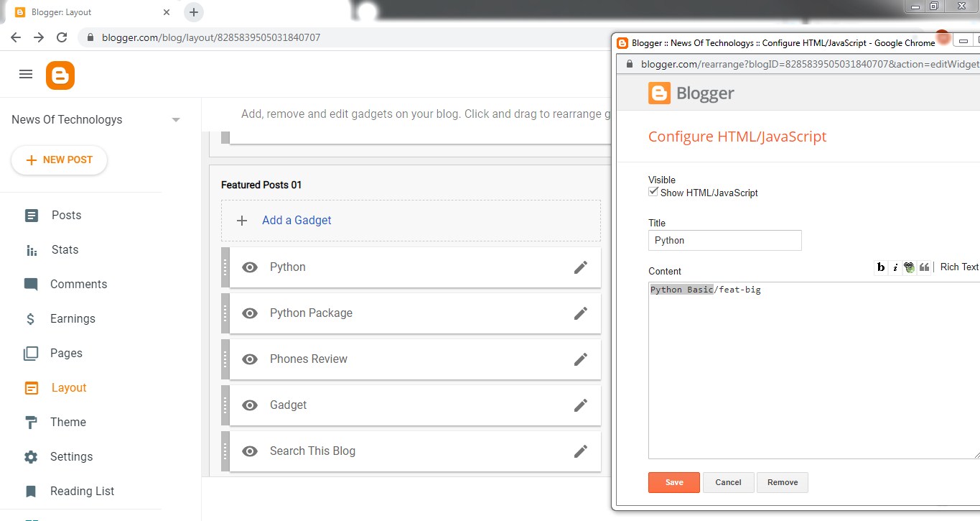Reload the Blogger Layout page
Viewport: 980px width, 521px height.
coord(62,37)
